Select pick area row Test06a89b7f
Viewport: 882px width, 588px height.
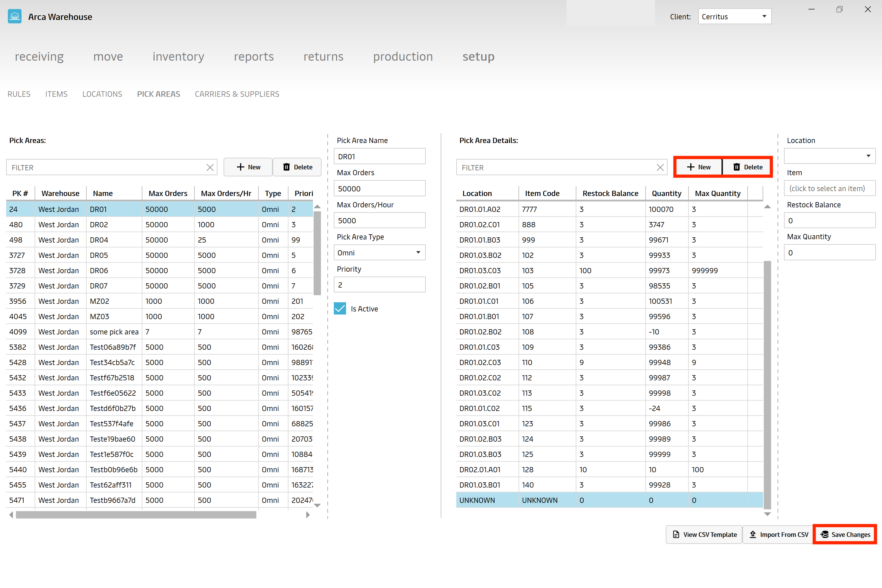tap(159, 347)
